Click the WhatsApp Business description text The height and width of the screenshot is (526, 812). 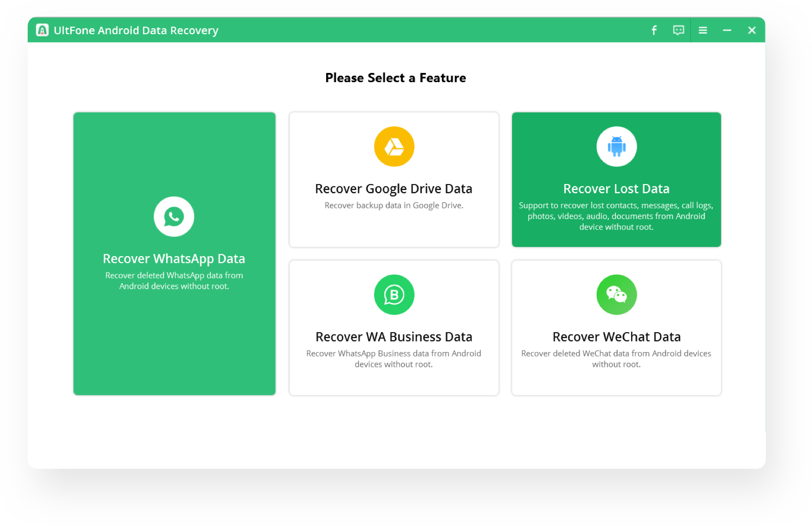pyautogui.click(x=394, y=359)
